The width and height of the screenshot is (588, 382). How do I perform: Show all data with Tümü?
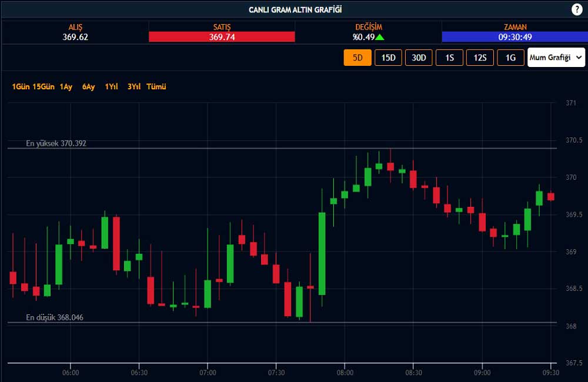click(156, 87)
